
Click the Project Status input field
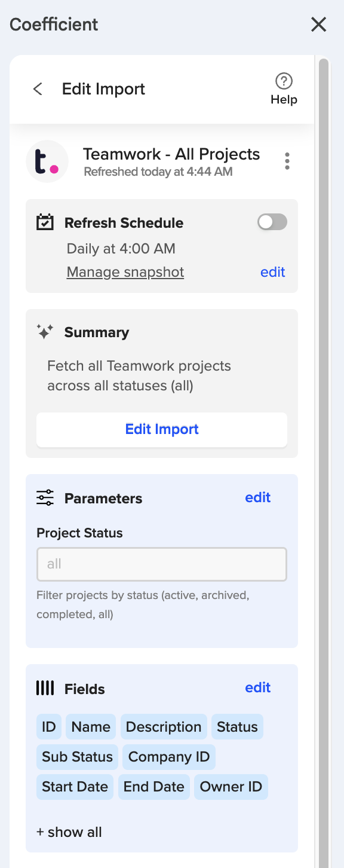(x=162, y=564)
